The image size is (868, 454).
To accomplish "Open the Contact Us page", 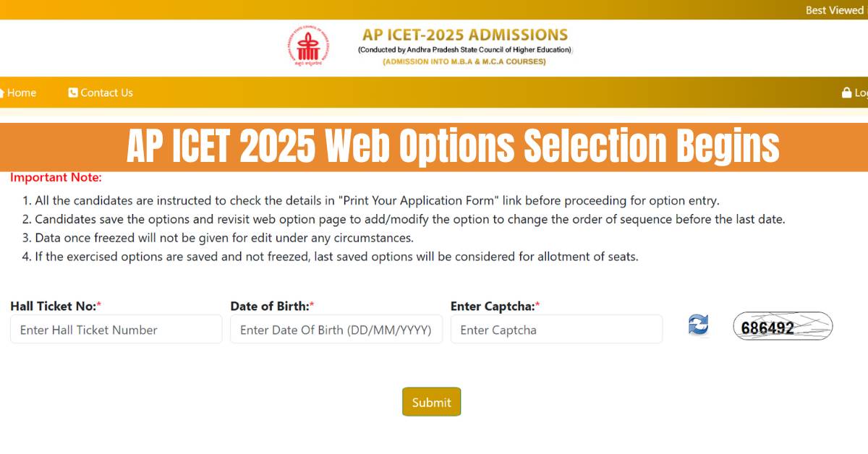I will (x=107, y=93).
